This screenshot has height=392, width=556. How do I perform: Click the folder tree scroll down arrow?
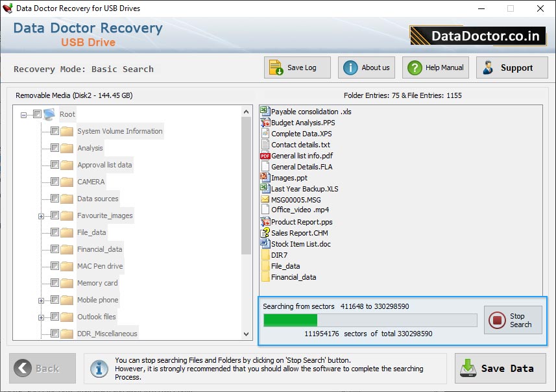pyautogui.click(x=247, y=334)
